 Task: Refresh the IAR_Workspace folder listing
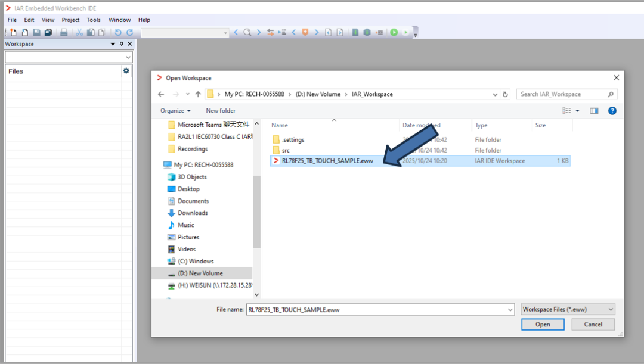tap(506, 94)
